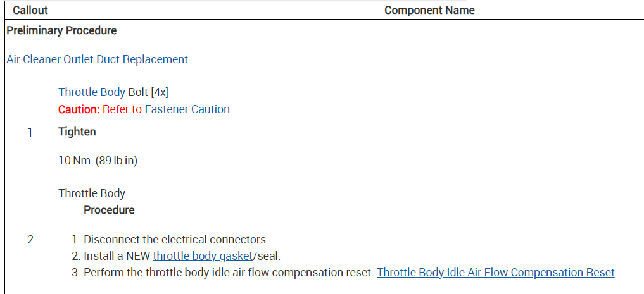644x294 pixels.
Task: Click the red Caution label
Action: pyautogui.click(x=79, y=109)
